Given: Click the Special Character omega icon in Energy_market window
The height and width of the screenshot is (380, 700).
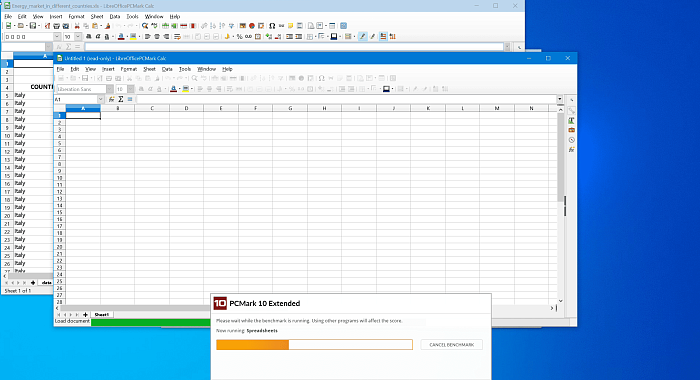Looking at the screenshot, I should (x=272, y=25).
